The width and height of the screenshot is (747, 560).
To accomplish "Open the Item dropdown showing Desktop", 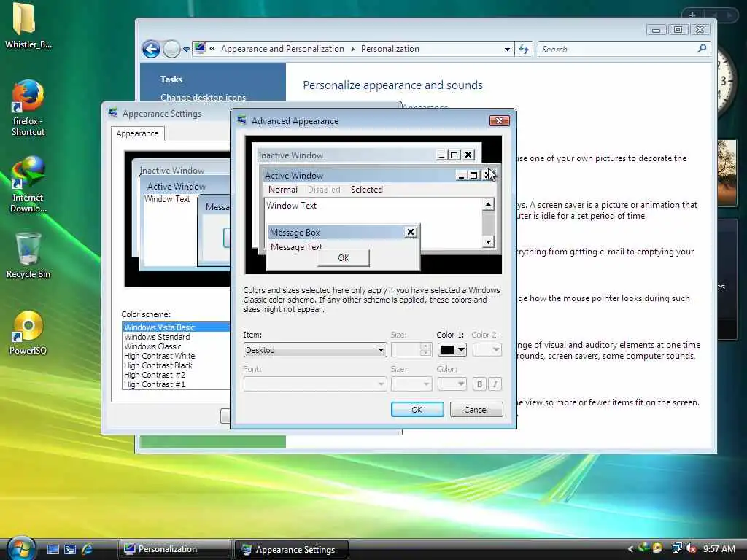I will [314, 350].
